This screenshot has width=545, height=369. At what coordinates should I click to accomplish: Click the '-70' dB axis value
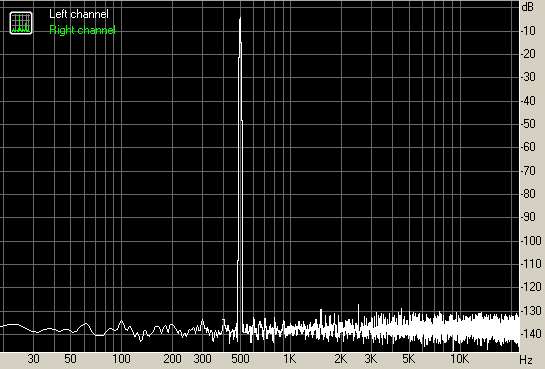click(528, 171)
